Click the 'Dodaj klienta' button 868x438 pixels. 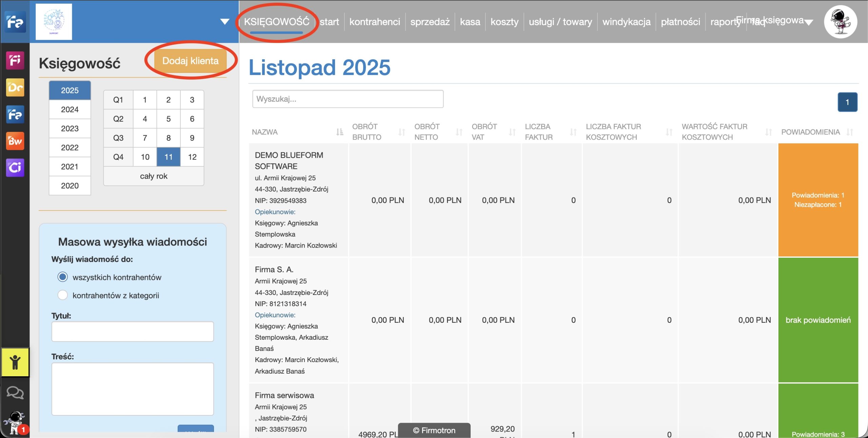pyautogui.click(x=190, y=61)
